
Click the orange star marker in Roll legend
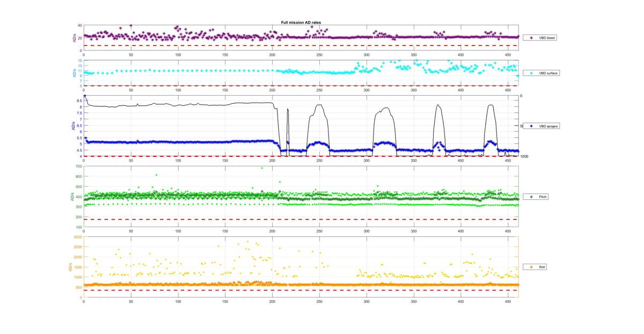[x=531, y=267]
